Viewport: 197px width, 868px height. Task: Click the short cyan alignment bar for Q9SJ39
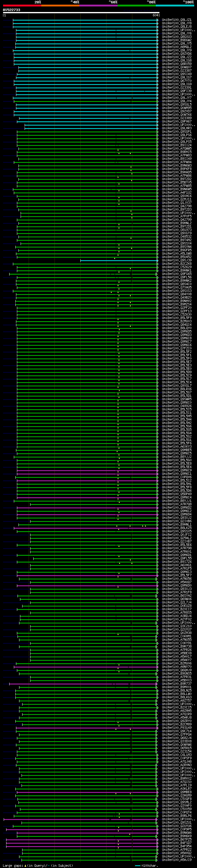click(x=119, y=260)
